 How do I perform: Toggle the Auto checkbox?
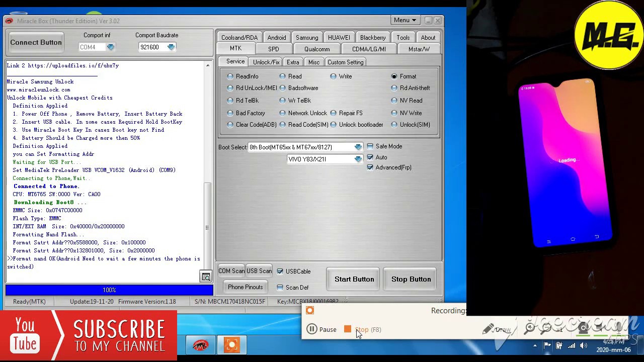pyautogui.click(x=370, y=157)
